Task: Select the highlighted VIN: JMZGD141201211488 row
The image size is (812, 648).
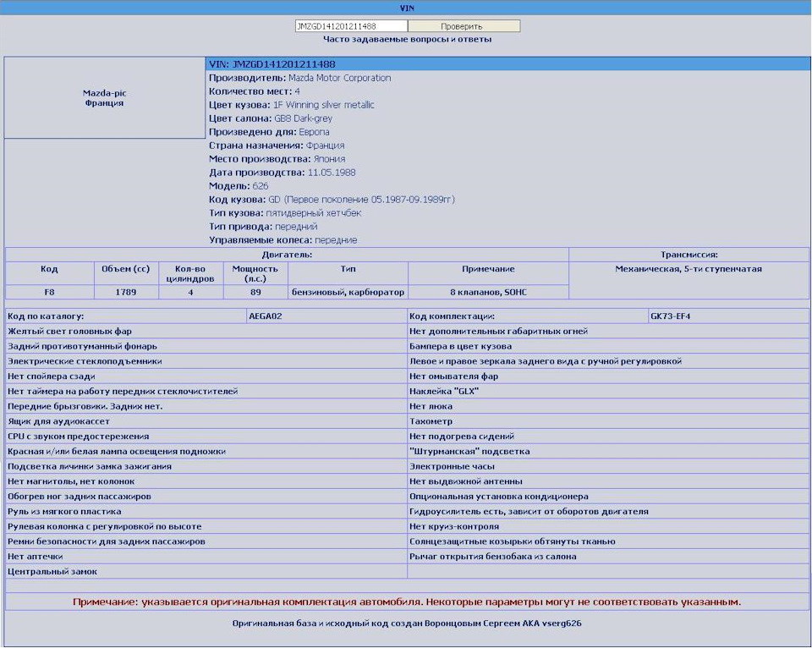Action: pos(507,64)
